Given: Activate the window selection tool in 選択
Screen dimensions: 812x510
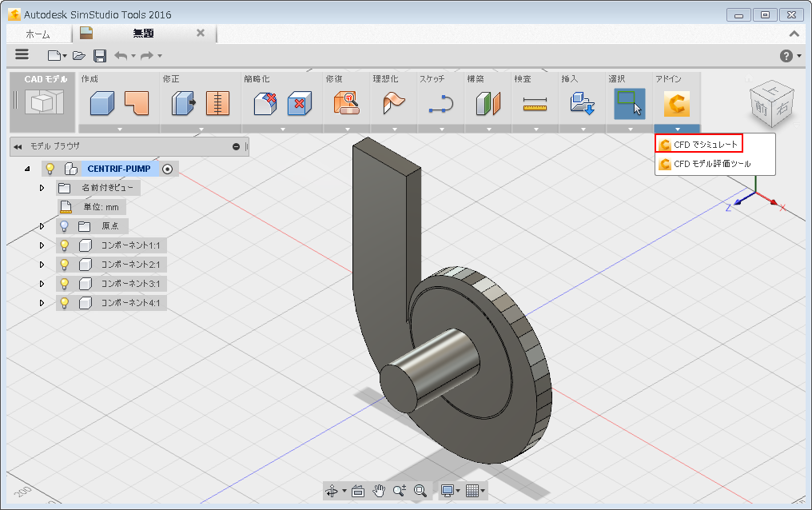Looking at the screenshot, I should 630,104.
